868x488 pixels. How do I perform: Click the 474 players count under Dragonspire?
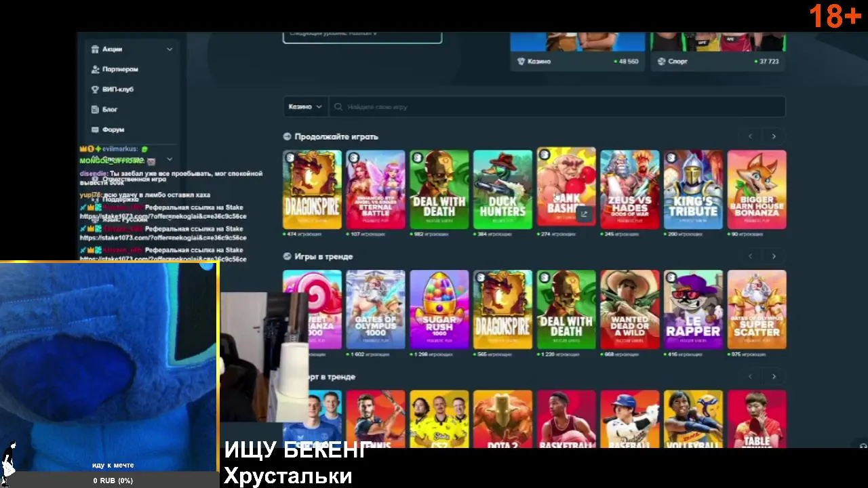[302, 234]
